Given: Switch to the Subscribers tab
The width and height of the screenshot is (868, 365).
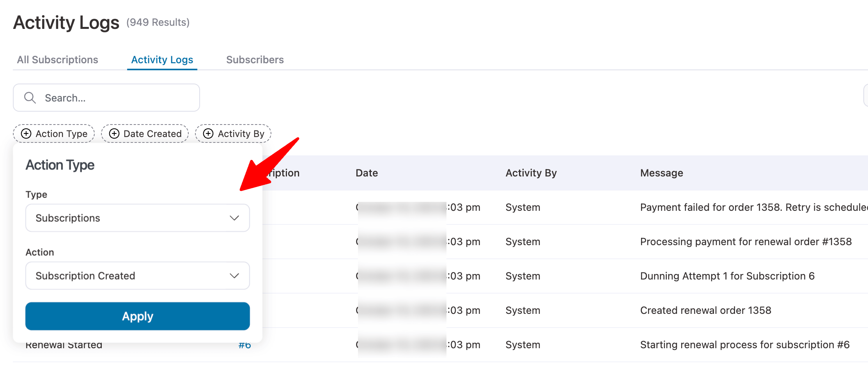Looking at the screenshot, I should click(255, 59).
